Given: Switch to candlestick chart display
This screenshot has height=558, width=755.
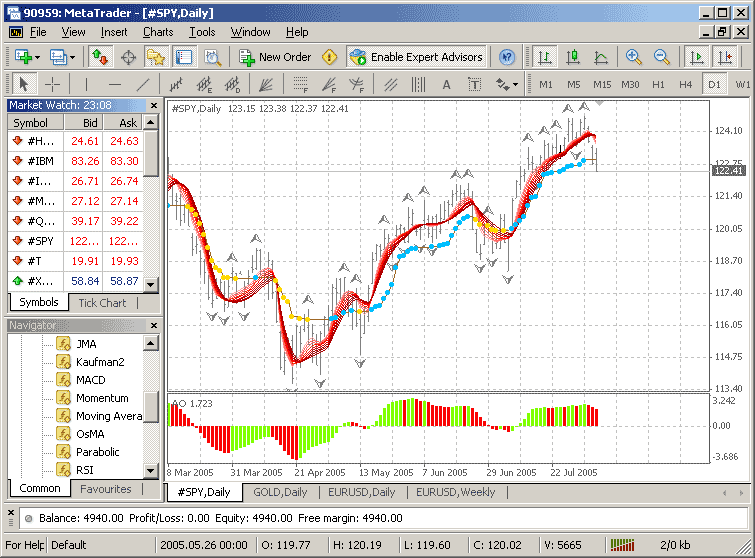Looking at the screenshot, I should click(573, 57).
